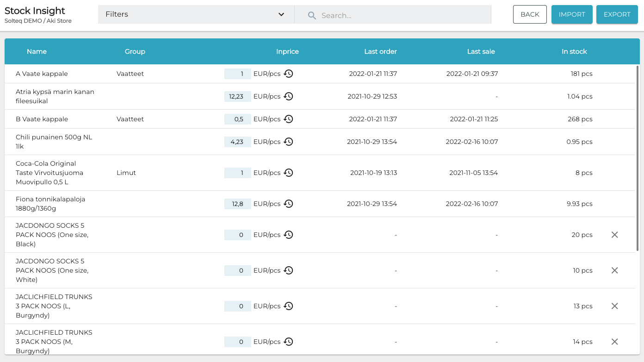Screen dimensions: 644x362
Task: Remove JACDONGO SOCKS Black row with X
Action: [614, 235]
